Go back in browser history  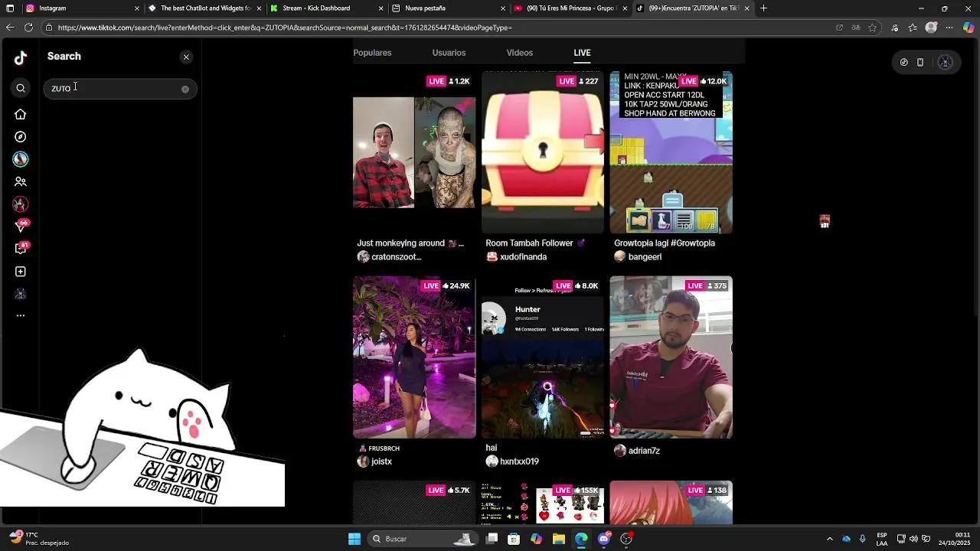coord(10,28)
